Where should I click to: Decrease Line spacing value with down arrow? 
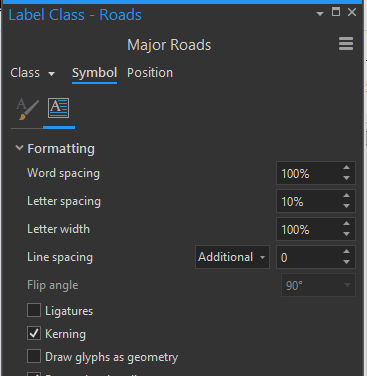click(x=346, y=262)
